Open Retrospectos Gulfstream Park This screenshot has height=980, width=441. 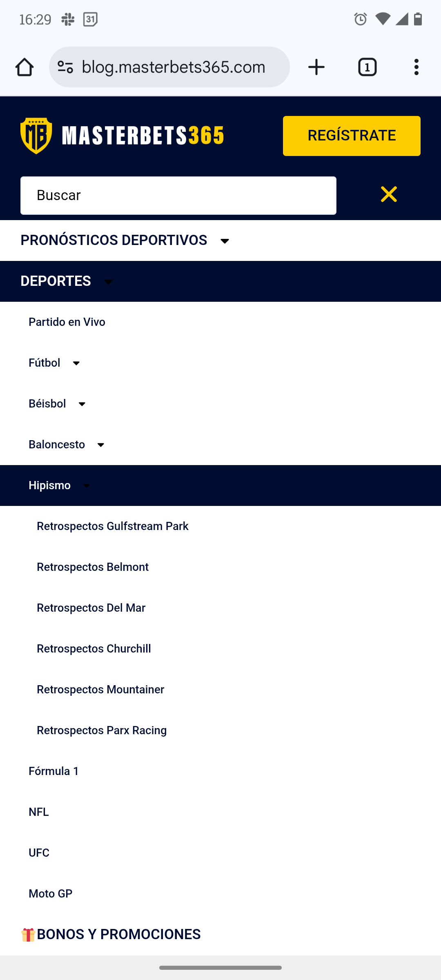coord(113,526)
